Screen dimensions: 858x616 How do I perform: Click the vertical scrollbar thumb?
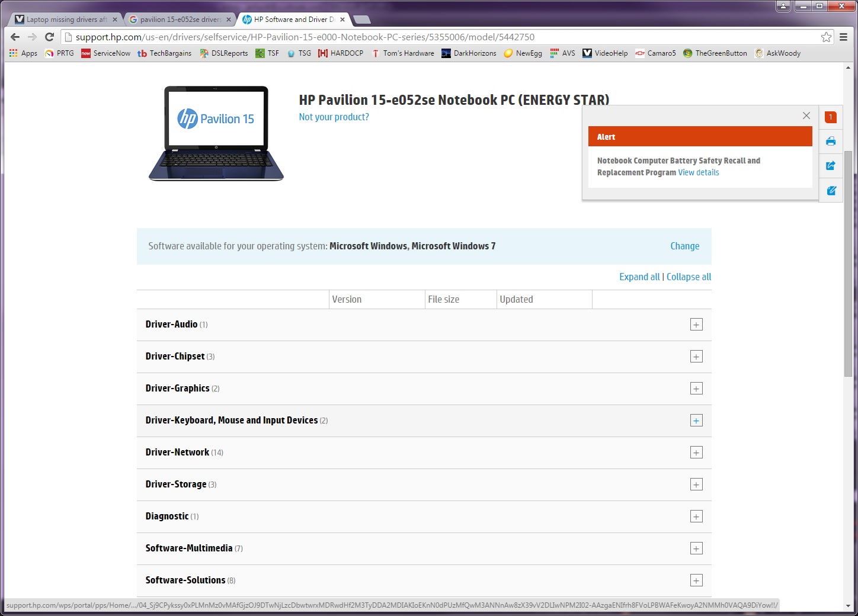coord(848,264)
